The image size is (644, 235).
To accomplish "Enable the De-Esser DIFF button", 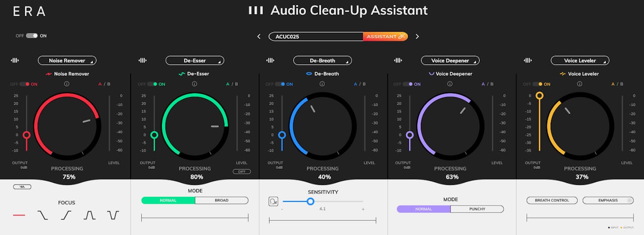I will 241,172.
